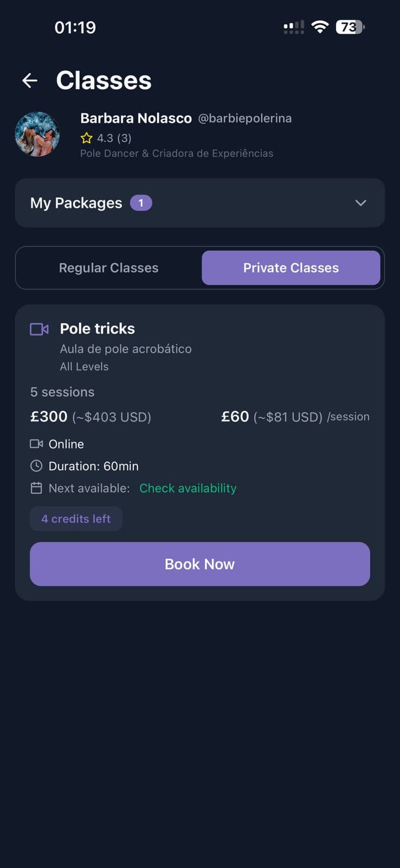Viewport: 400px width, 868px height.
Task: Toggle the 4 credits left badge
Action: pos(76,519)
